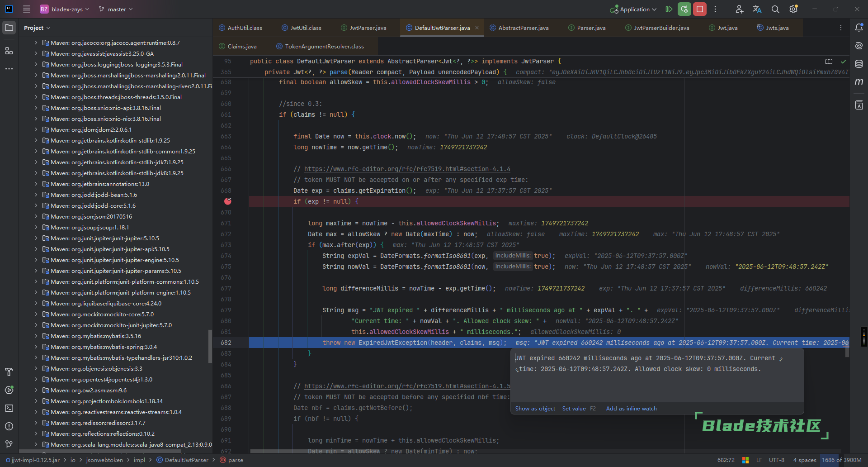Show more tool windows ellipsis icon
This screenshot has height=467, width=868.
pos(9,69)
